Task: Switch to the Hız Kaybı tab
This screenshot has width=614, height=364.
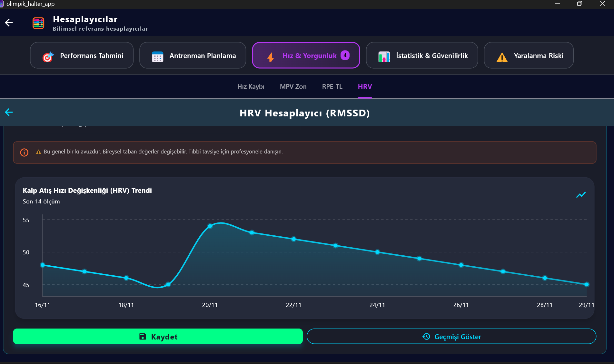Action: click(x=251, y=86)
